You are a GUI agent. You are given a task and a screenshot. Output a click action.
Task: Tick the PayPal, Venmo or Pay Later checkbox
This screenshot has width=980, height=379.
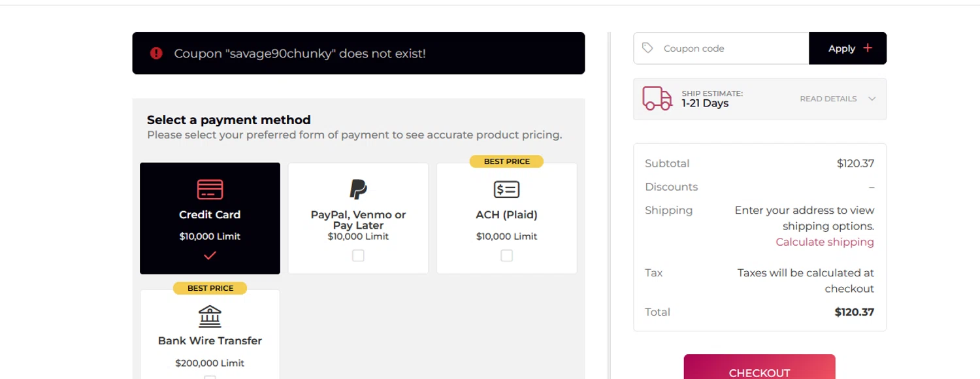358,255
